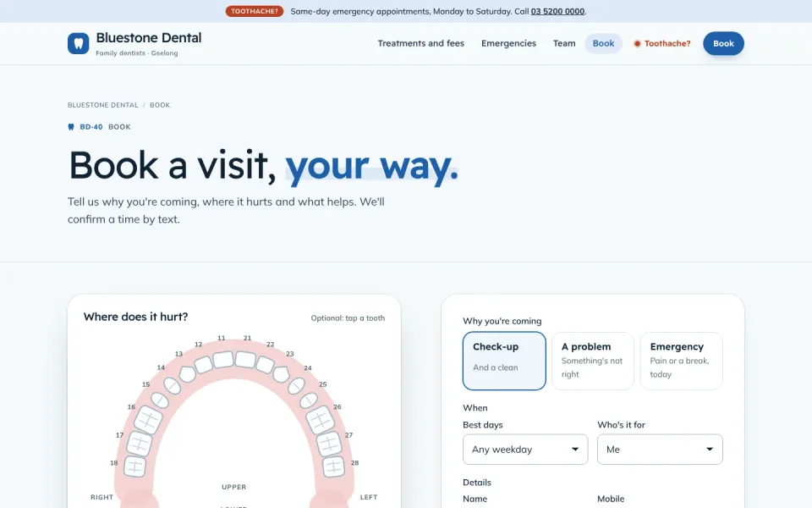Open Treatments and fees in the navigation
The height and width of the screenshot is (508, 812).
tap(421, 43)
